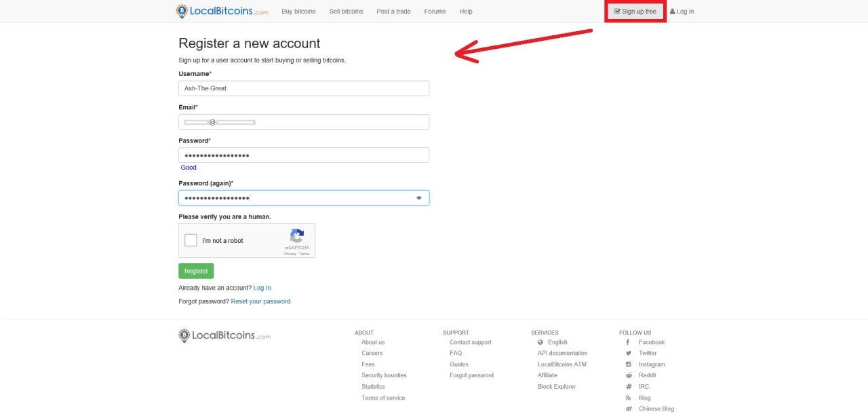Click in the Password field
The image size is (868, 418).
[304, 155]
